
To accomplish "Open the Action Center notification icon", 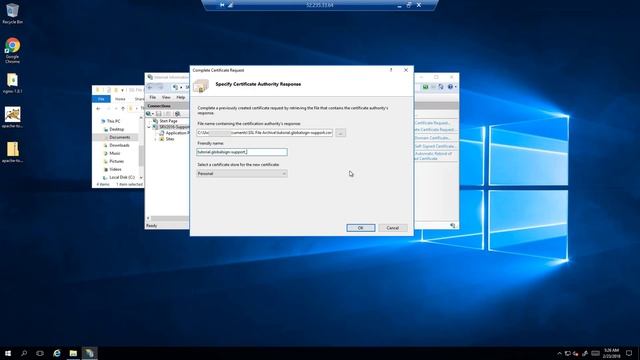I will 629,353.
